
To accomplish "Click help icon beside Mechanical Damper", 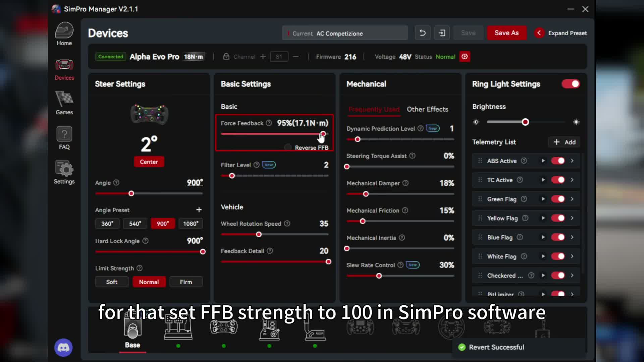I will [x=406, y=183].
